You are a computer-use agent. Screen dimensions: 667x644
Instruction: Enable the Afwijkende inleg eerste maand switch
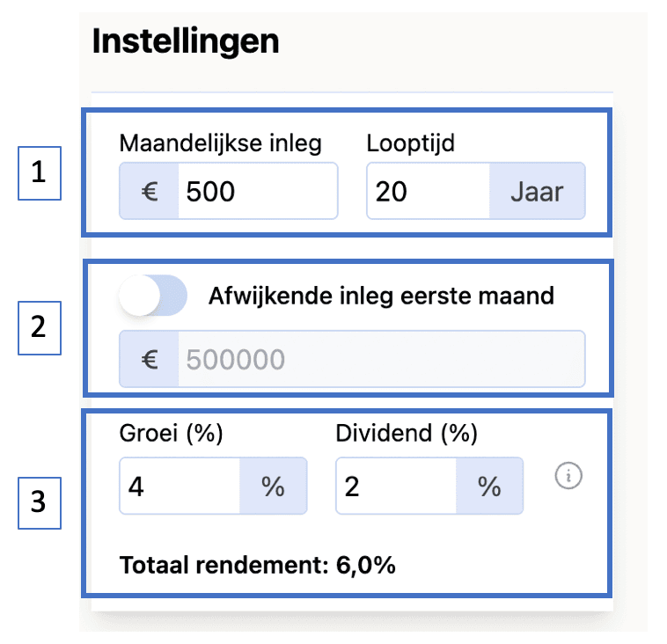153,296
